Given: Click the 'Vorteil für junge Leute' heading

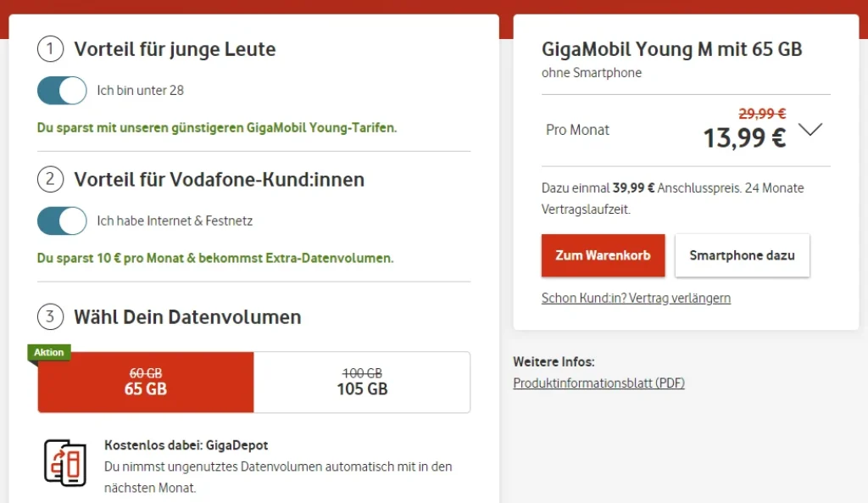Looking at the screenshot, I should tap(175, 49).
